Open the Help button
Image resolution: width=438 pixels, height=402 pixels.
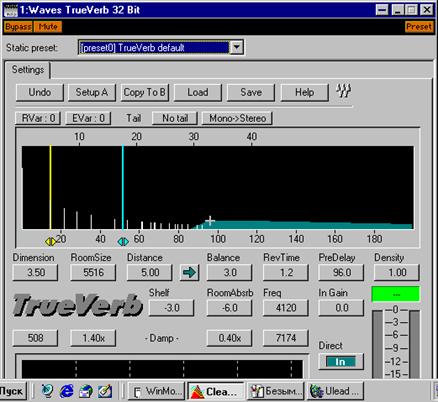pyautogui.click(x=304, y=92)
